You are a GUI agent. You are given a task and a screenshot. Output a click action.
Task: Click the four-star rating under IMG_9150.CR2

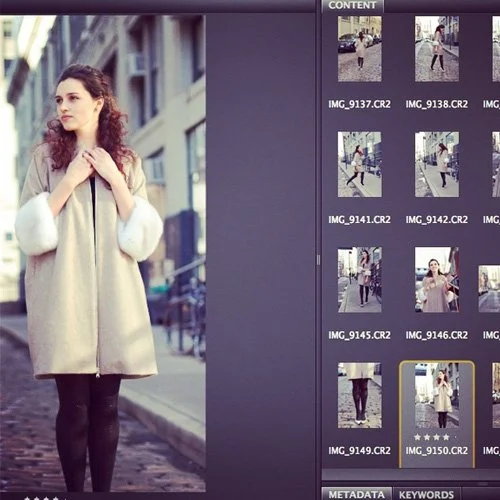click(x=432, y=437)
